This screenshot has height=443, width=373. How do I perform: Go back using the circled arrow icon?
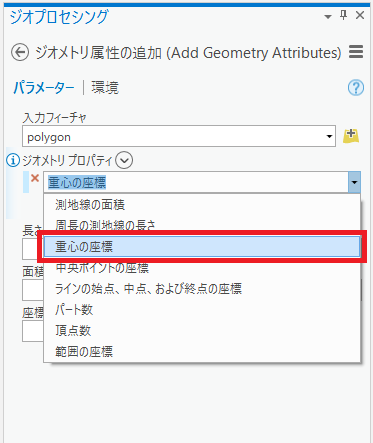[x=20, y=53]
